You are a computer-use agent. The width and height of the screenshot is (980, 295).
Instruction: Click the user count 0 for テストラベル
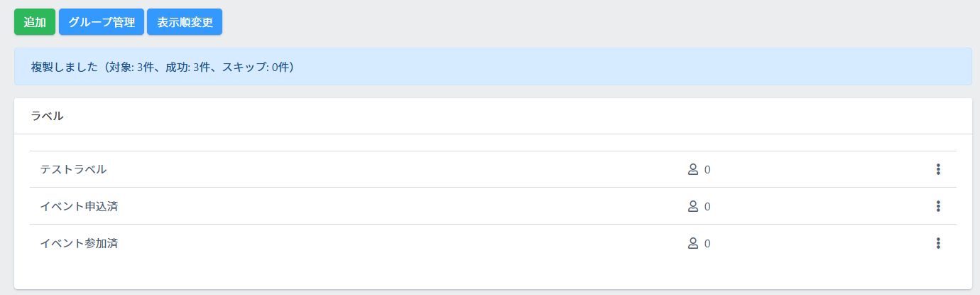coord(707,170)
